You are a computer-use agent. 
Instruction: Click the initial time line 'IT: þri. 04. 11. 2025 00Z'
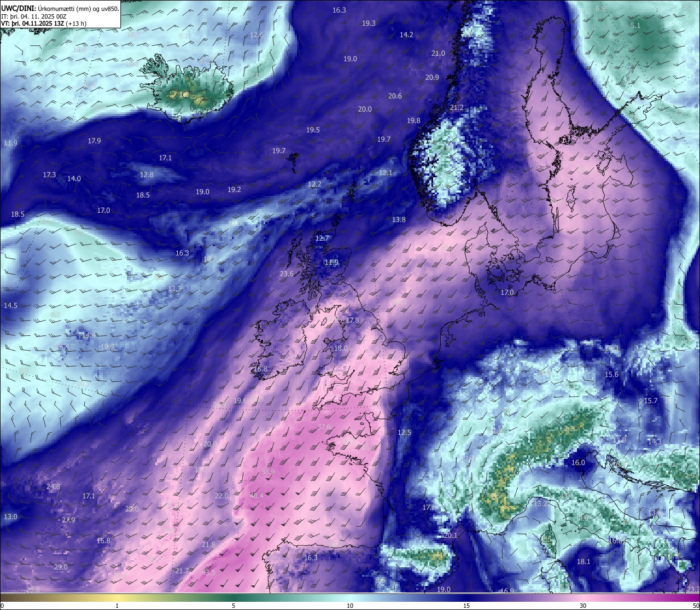tap(34, 16)
